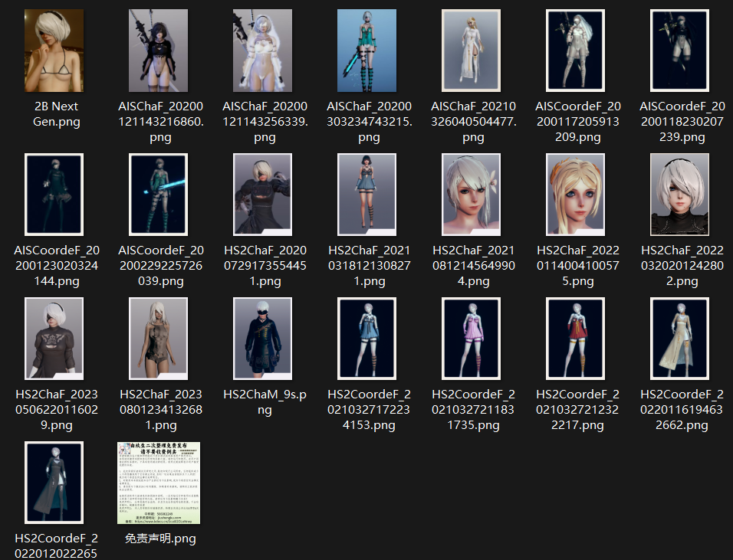Select the AISCoordeF_20200118230207239.png file
The height and width of the screenshot is (560, 733).
680,51
